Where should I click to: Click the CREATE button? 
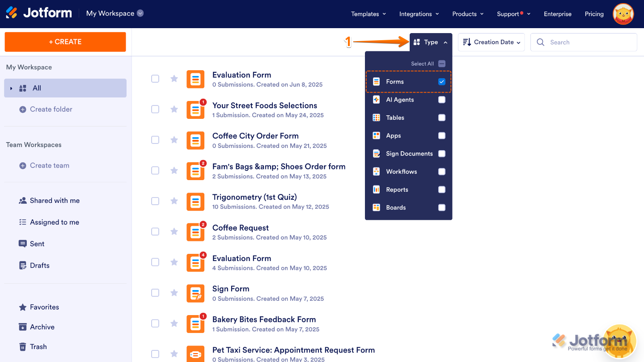click(65, 42)
